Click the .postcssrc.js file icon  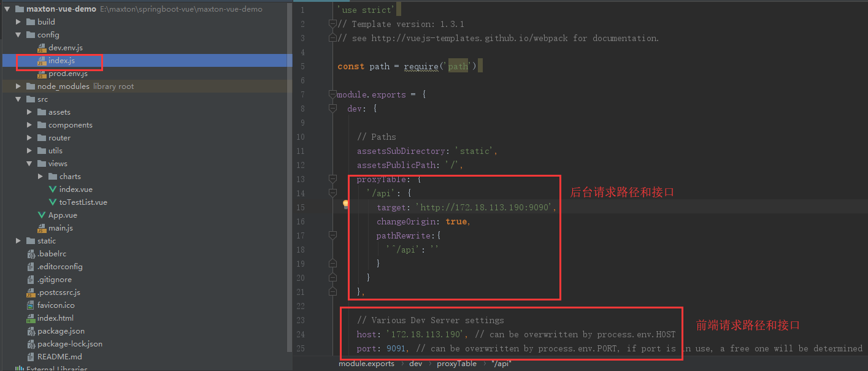[30, 293]
